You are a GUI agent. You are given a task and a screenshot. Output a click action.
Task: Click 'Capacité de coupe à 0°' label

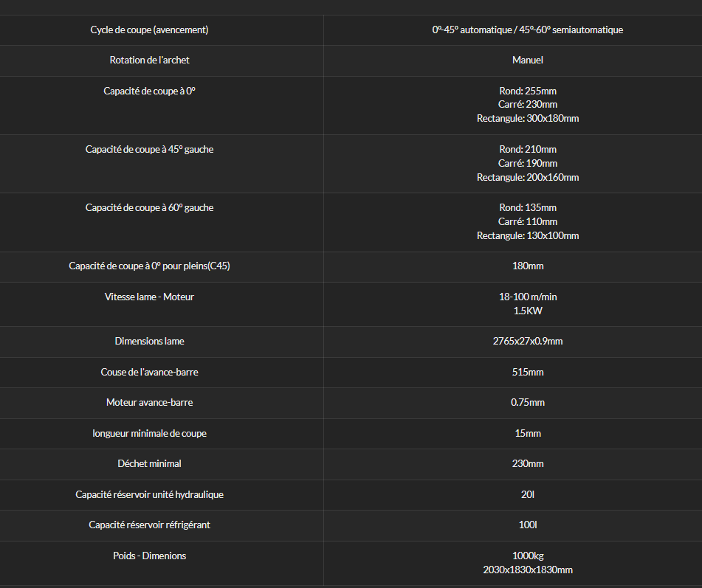coord(149,91)
